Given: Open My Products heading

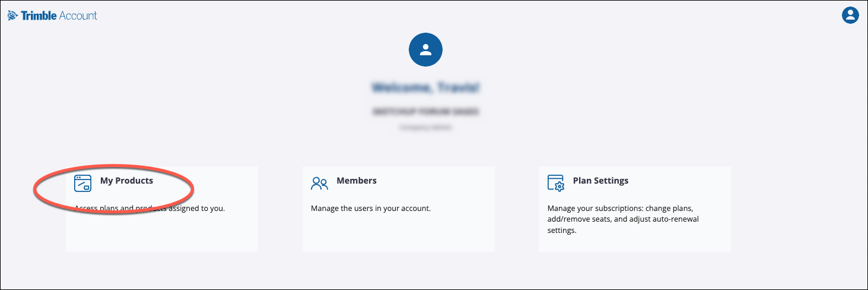Looking at the screenshot, I should point(126,181).
